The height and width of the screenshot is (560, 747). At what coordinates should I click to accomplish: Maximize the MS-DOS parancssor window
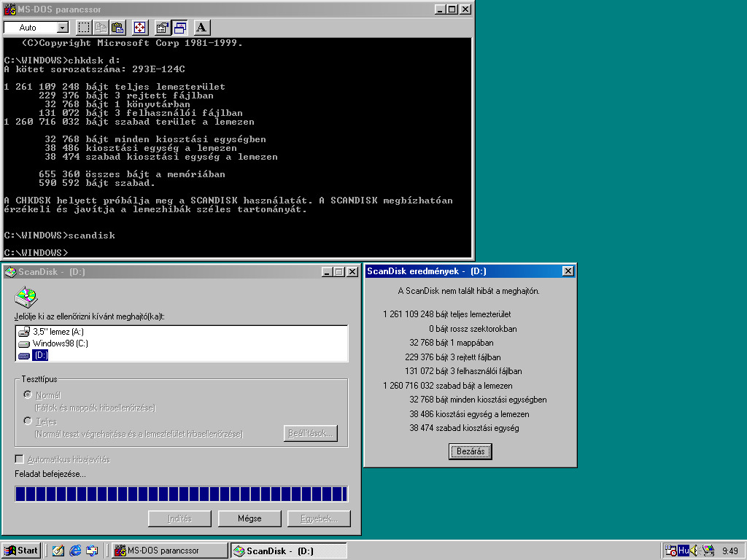click(x=452, y=9)
